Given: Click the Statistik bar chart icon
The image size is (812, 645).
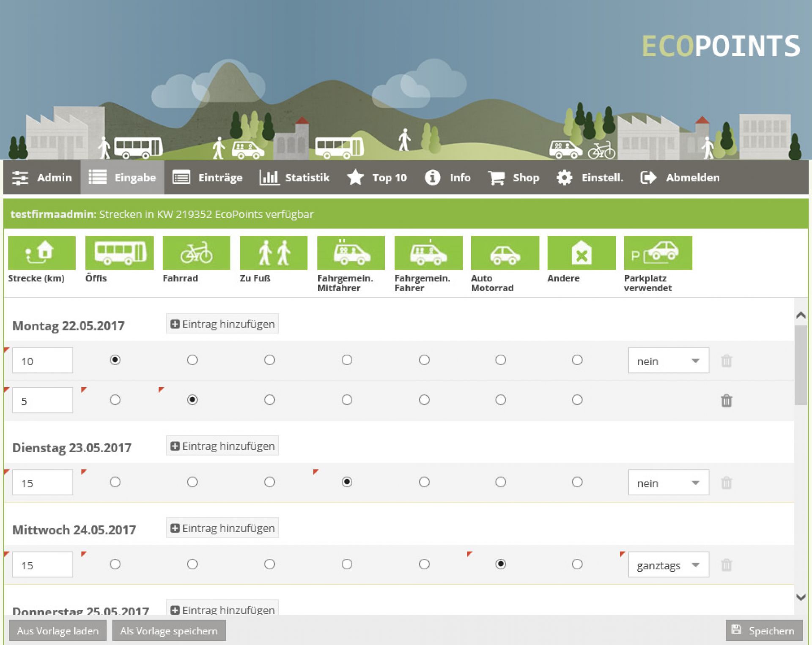Looking at the screenshot, I should pyautogui.click(x=269, y=178).
